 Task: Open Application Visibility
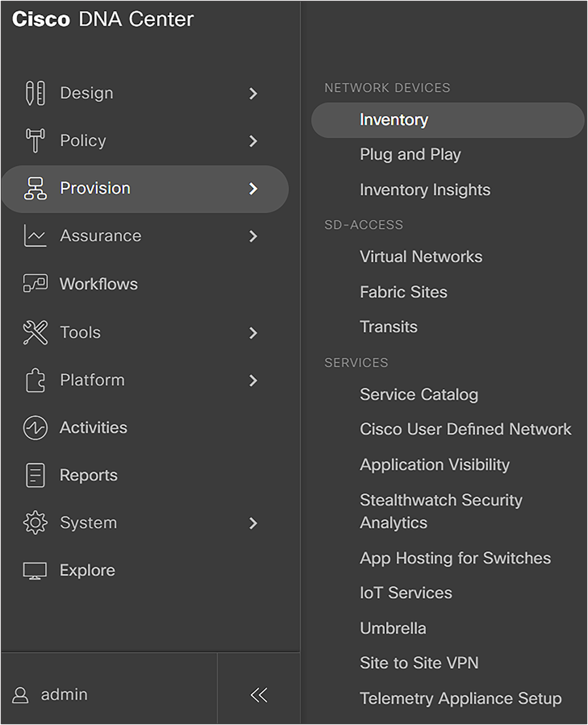tap(435, 464)
